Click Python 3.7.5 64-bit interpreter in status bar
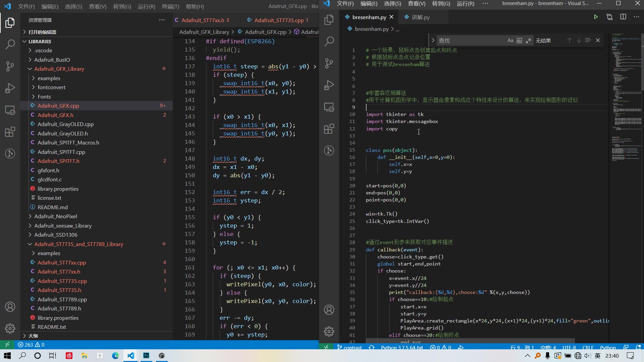 click(x=402, y=348)
